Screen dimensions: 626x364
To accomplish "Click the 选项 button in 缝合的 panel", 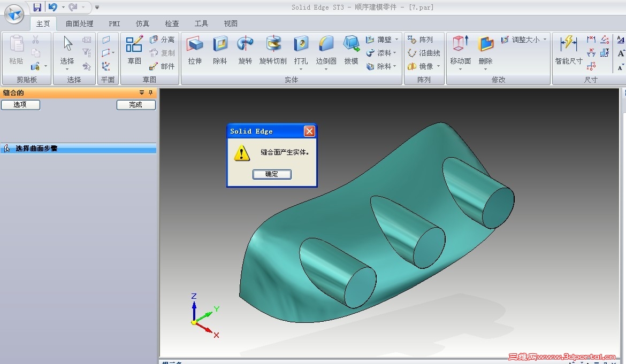I will point(20,105).
